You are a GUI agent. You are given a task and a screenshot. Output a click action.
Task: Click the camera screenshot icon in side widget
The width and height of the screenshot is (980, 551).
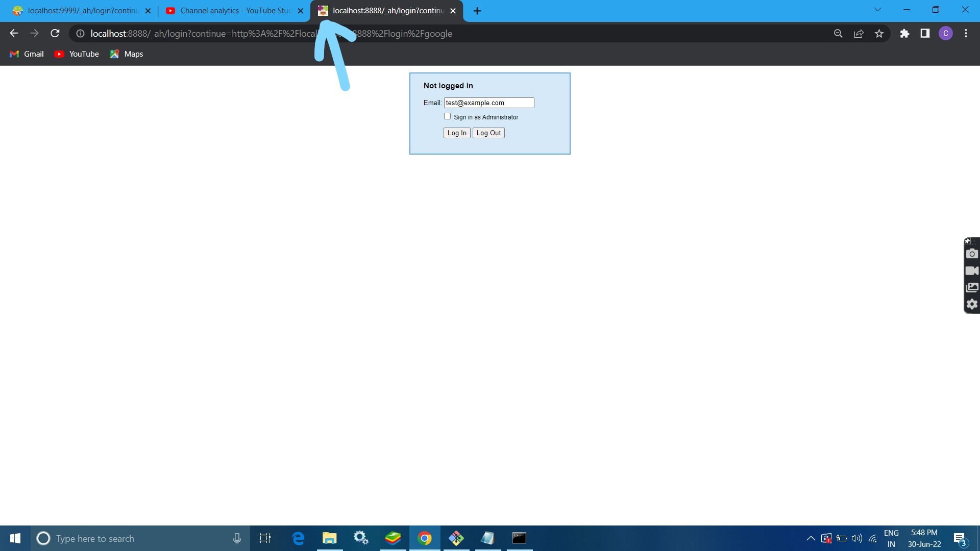[x=972, y=254]
